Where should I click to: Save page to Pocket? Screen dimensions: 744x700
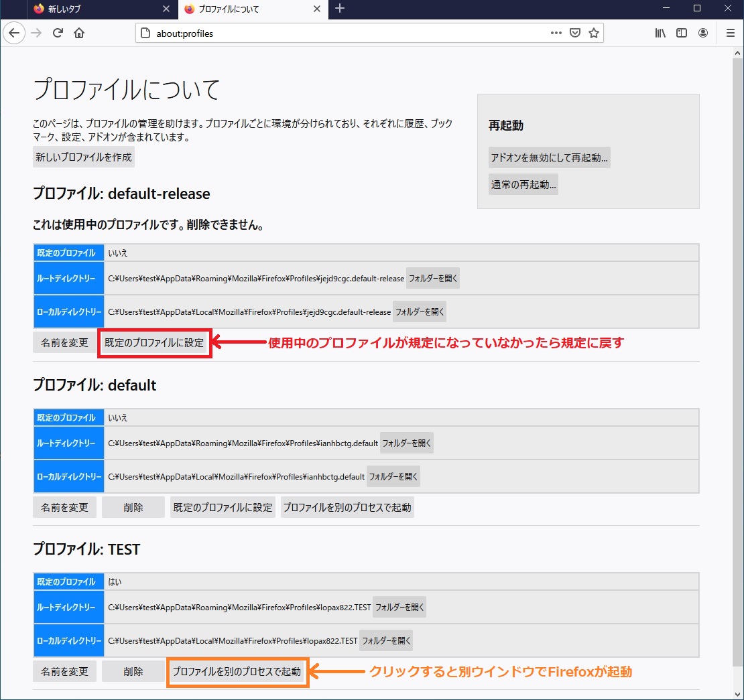[574, 33]
